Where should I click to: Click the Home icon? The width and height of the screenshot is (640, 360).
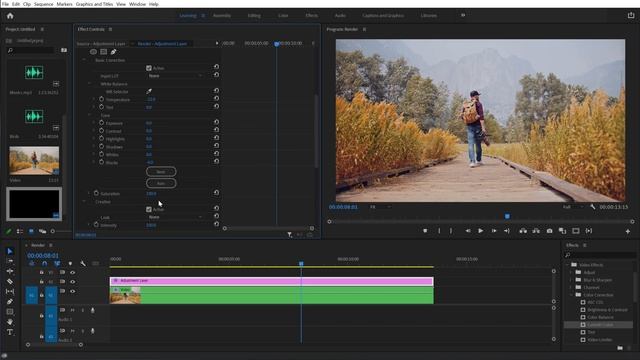pyautogui.click(x=10, y=16)
